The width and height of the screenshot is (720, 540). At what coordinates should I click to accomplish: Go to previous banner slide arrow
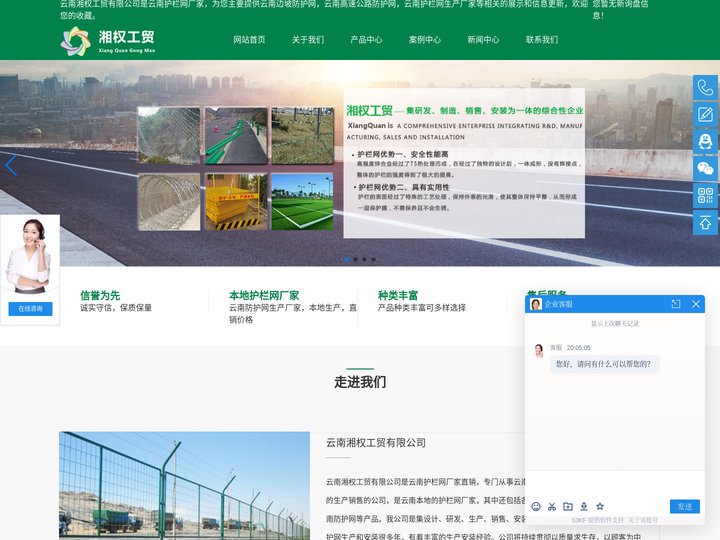[x=11, y=165]
